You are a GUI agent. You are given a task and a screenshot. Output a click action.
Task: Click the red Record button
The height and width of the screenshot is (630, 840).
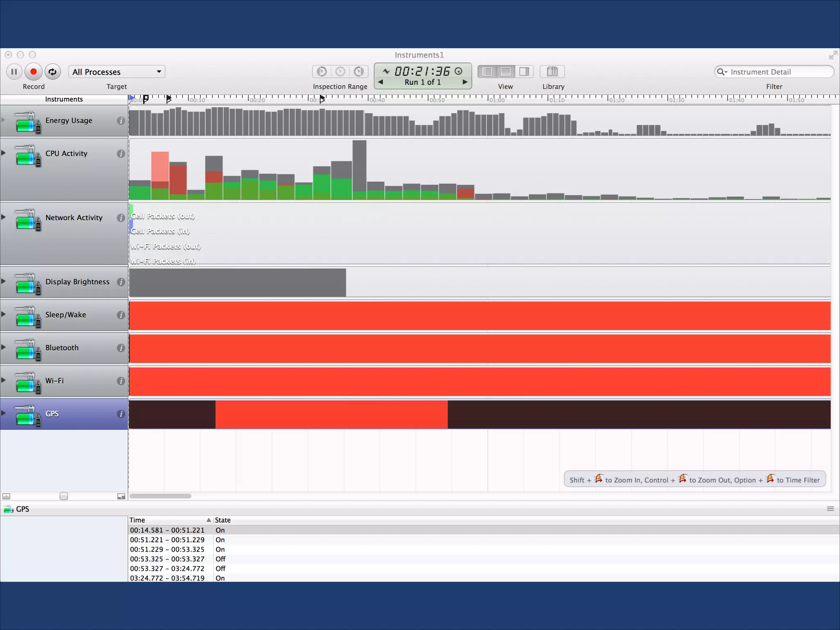34,72
